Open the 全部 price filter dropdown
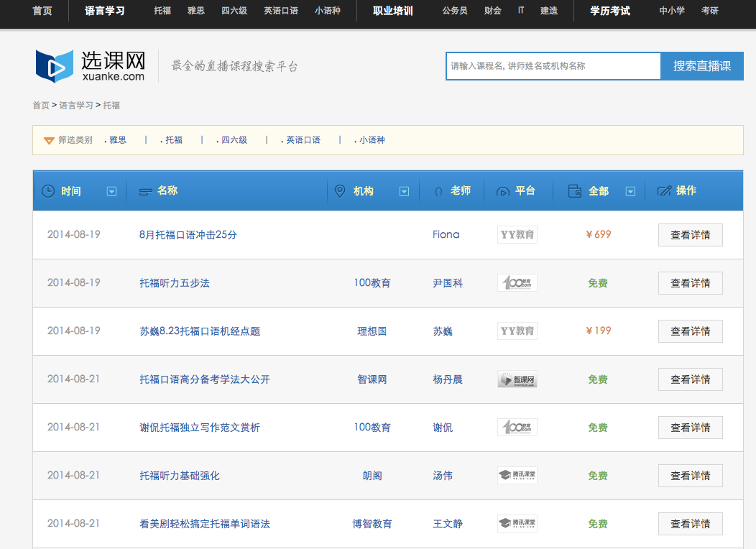 (630, 191)
